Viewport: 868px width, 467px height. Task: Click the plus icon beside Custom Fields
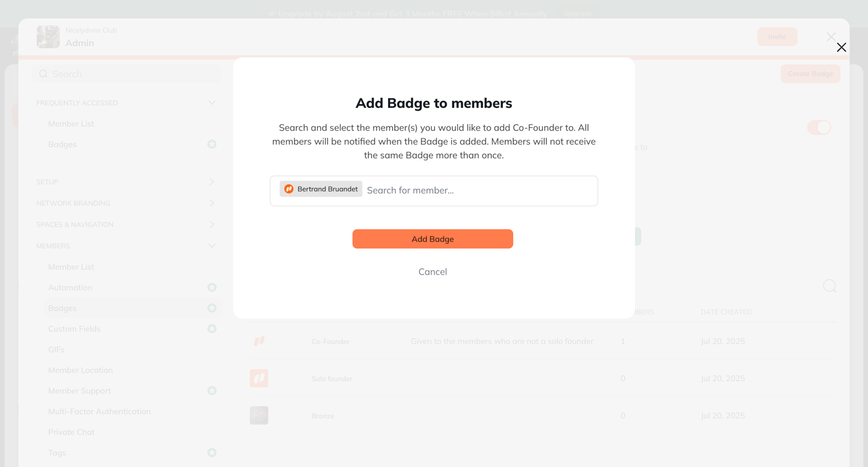[x=212, y=329]
